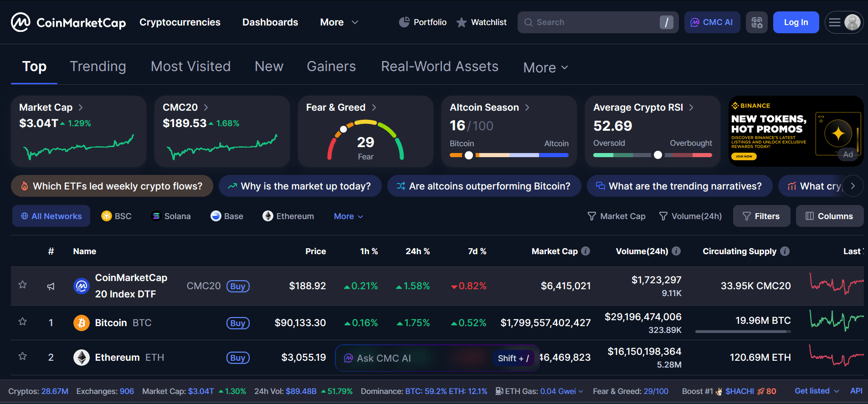The width and height of the screenshot is (868, 404).
Task: Open the Cryptocurrencies menu
Action: (180, 22)
